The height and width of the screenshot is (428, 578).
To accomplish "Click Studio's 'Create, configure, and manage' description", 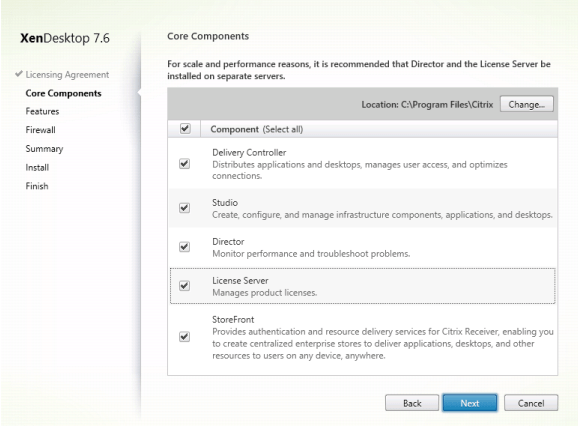I will click(382, 215).
